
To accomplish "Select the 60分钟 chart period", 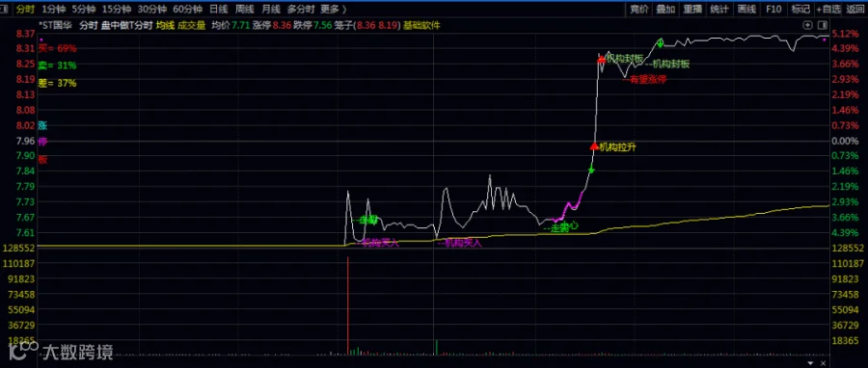I will point(187,9).
